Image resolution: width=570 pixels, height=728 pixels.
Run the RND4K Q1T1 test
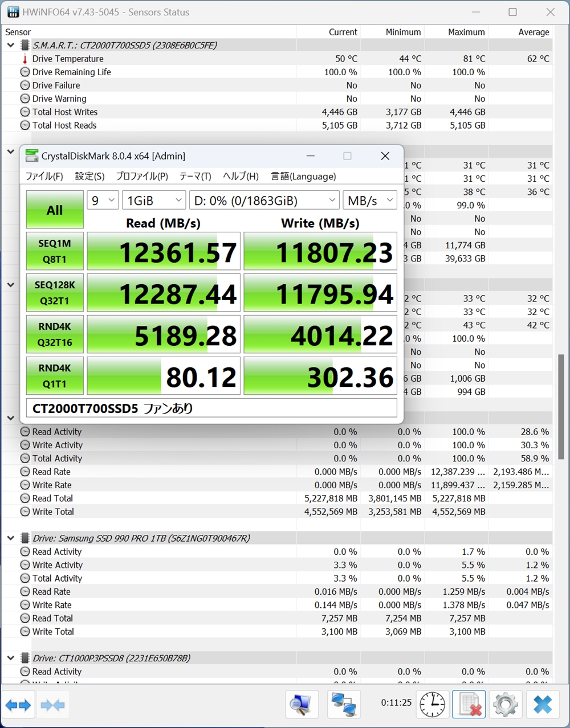point(55,376)
